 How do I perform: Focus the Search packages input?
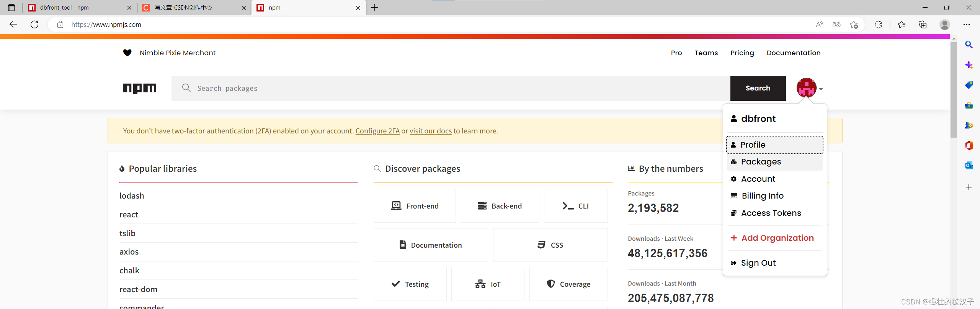click(451, 88)
